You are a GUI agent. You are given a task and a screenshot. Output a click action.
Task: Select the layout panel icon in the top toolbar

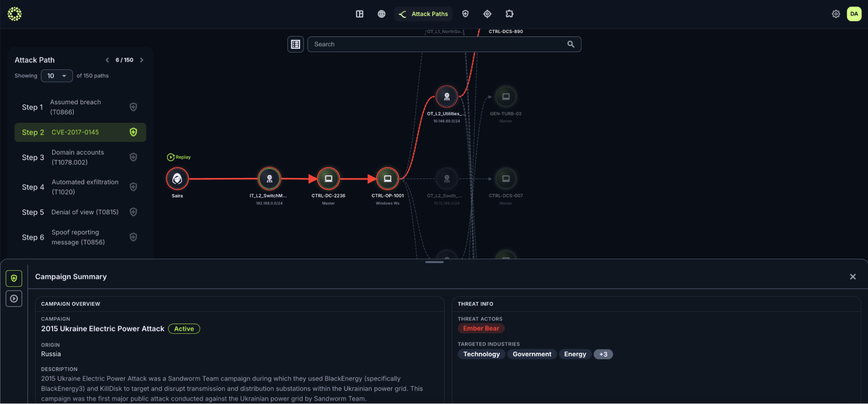coord(360,14)
